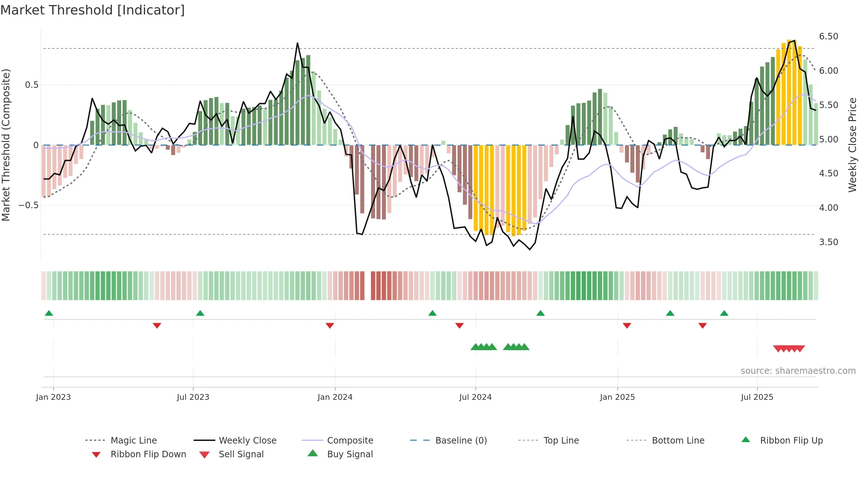Viewport: 868px width, 488px height.
Task: Click the 5.00 price axis tick
Action: (829, 139)
